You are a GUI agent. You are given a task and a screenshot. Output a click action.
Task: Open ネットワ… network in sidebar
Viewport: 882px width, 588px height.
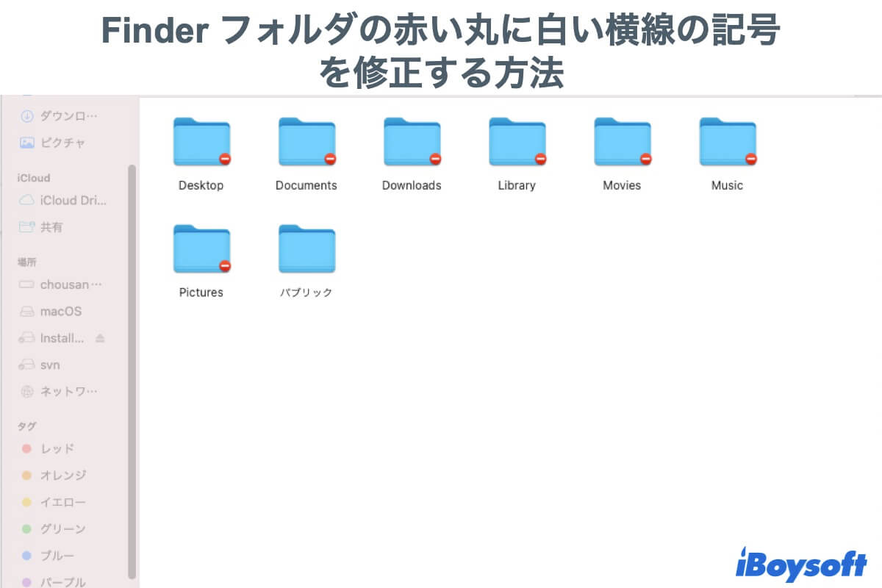pyautogui.click(x=59, y=391)
